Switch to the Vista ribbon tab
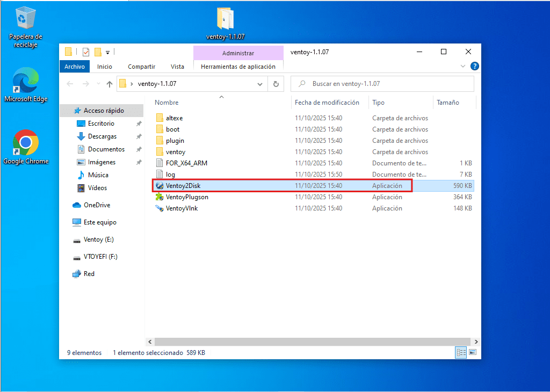This screenshot has width=550, height=392. [x=177, y=67]
